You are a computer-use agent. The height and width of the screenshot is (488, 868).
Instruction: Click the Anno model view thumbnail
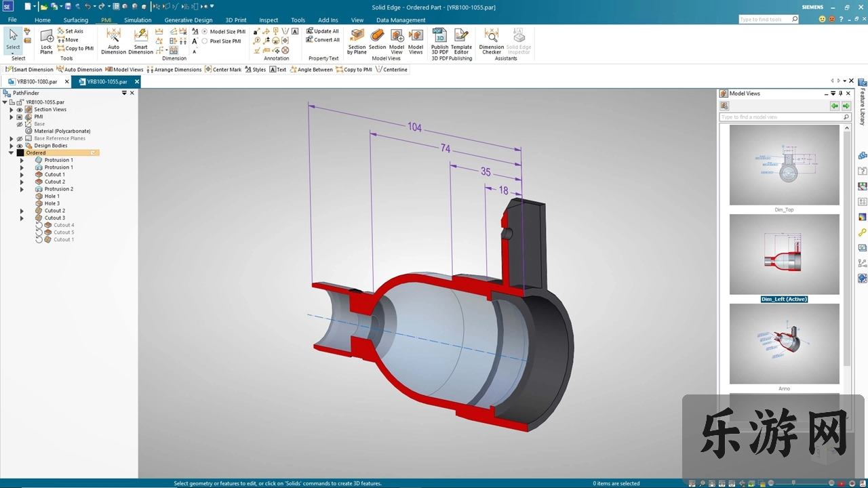pyautogui.click(x=784, y=344)
